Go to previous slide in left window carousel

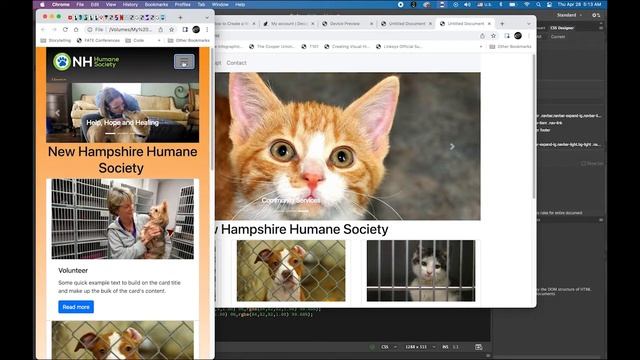tap(58, 113)
